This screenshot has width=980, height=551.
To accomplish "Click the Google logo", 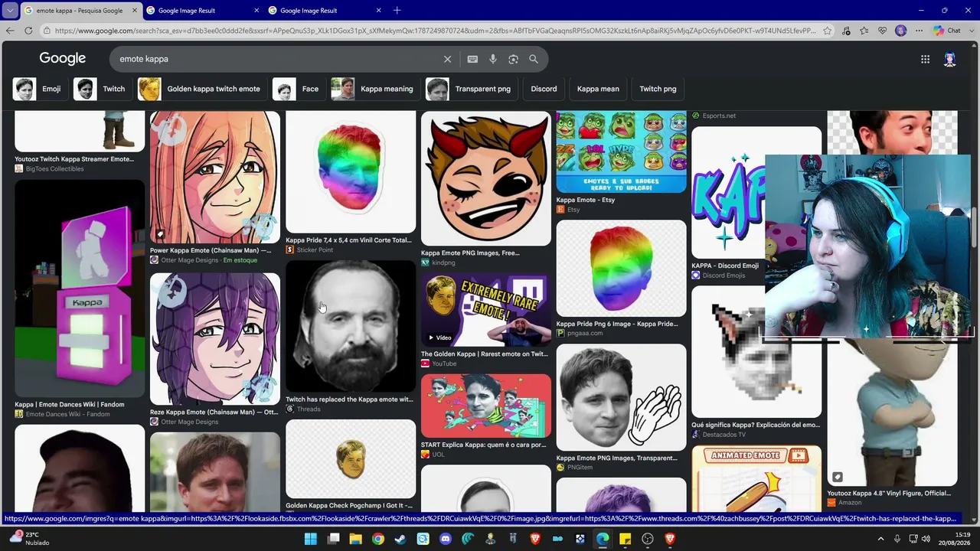I will click(63, 59).
